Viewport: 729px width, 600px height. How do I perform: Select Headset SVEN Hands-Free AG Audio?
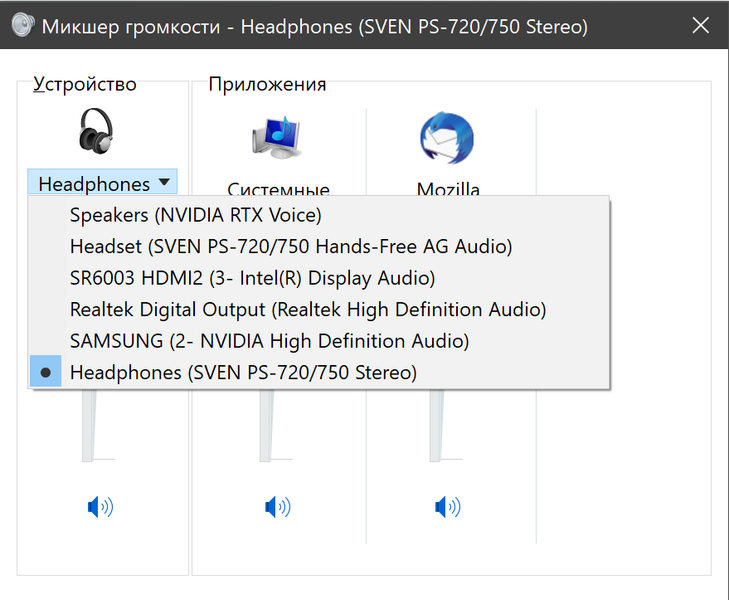coord(319,246)
